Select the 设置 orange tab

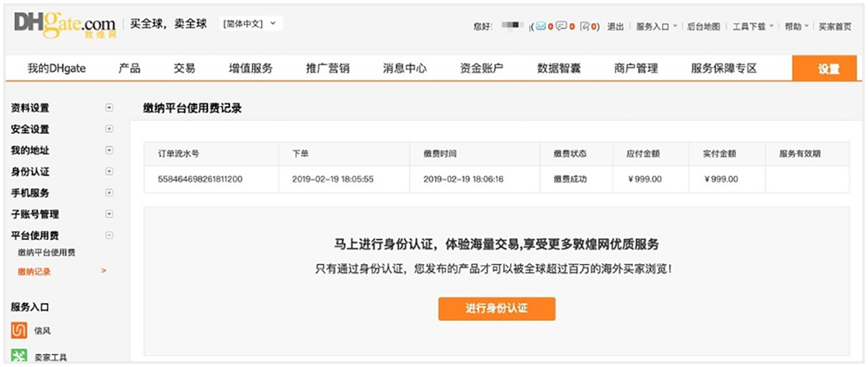coord(828,69)
